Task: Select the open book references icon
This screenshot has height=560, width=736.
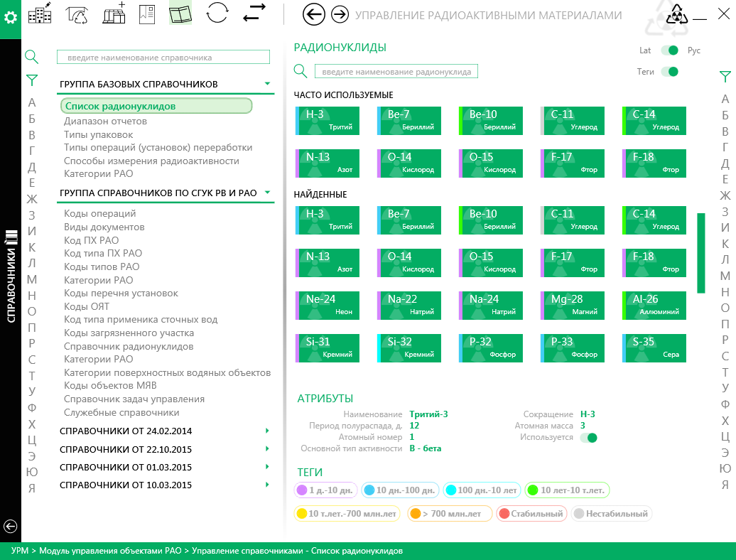Action: click(180, 14)
